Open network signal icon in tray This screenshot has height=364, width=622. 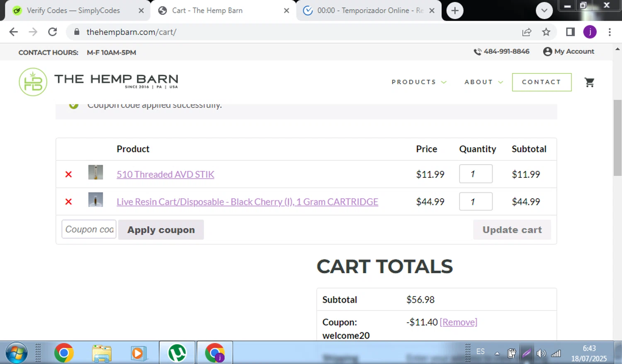coord(556,353)
